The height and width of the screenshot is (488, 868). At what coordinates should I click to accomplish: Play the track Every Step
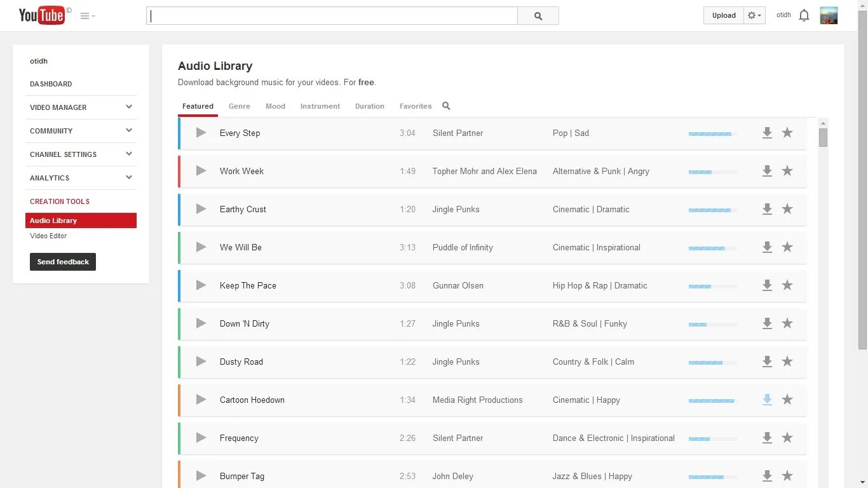[x=201, y=132]
